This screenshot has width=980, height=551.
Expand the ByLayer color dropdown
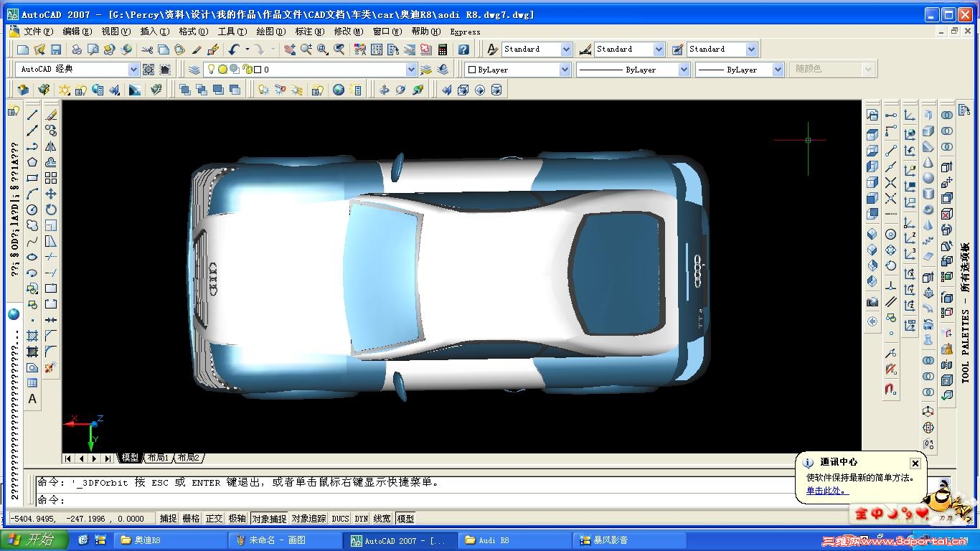click(x=565, y=70)
